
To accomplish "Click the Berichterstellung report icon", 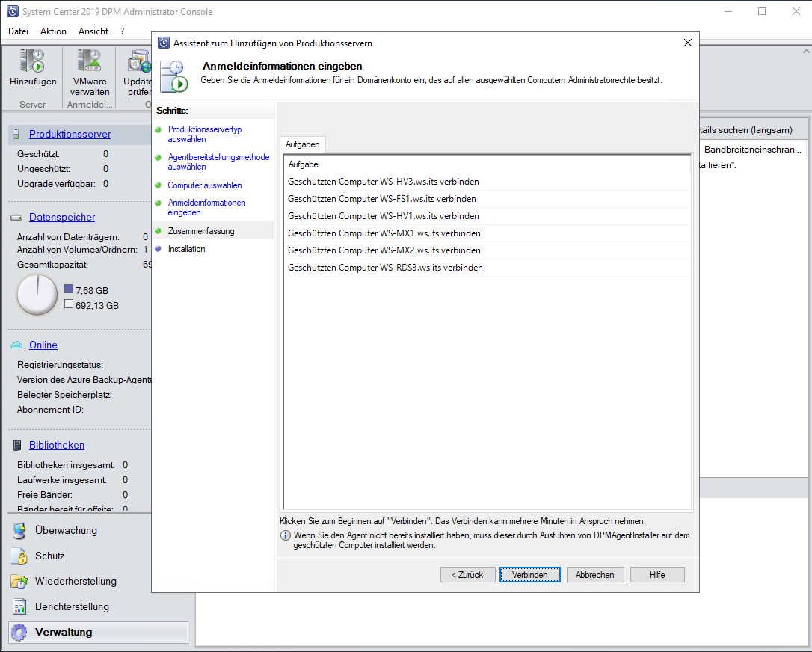I will pyautogui.click(x=19, y=607).
